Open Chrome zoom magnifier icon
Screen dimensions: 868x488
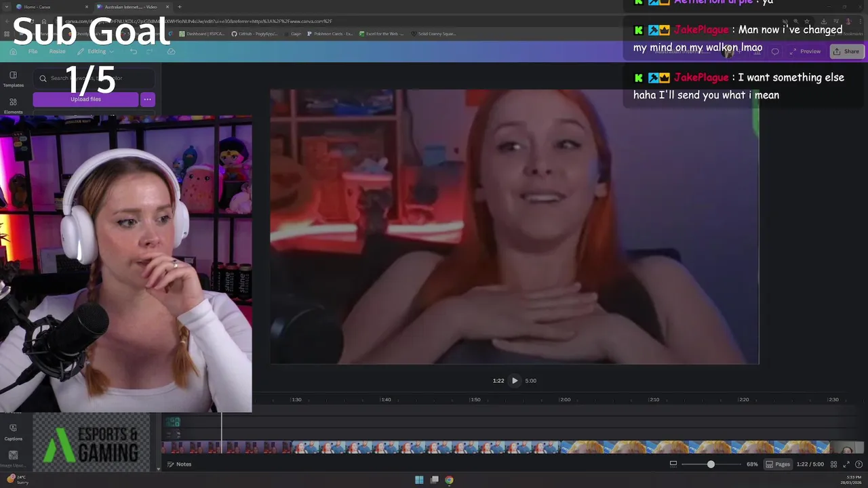[796, 21]
